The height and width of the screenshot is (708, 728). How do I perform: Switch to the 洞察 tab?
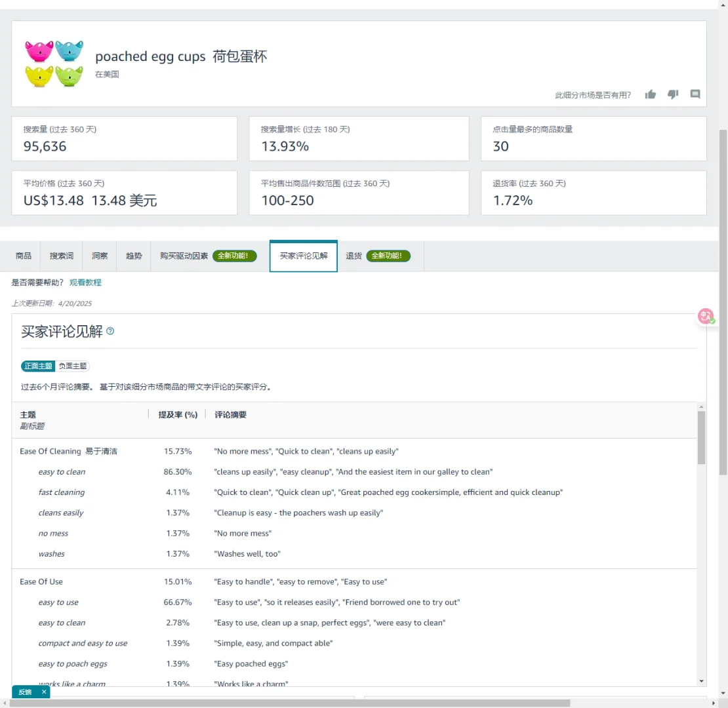[x=99, y=256]
